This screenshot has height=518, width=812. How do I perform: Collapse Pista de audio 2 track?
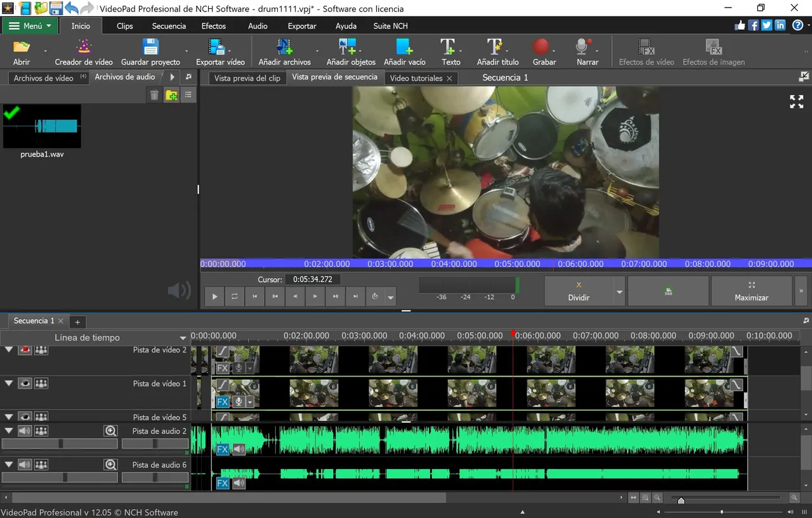(x=9, y=431)
